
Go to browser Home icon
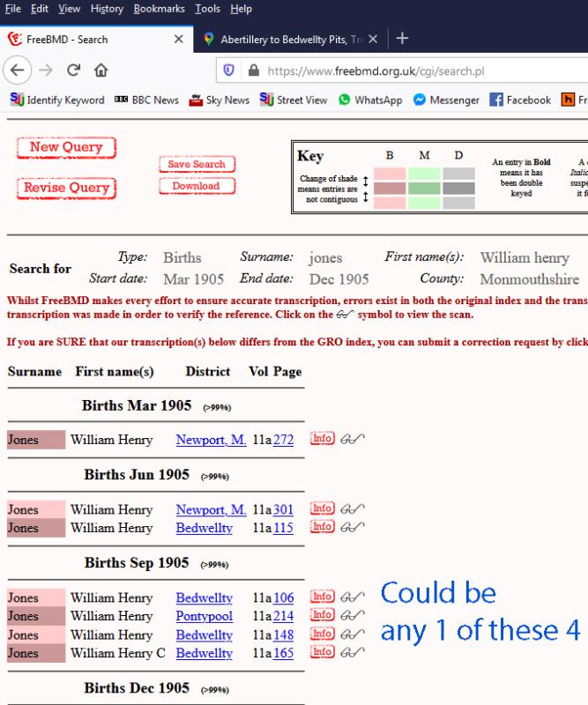click(x=101, y=70)
